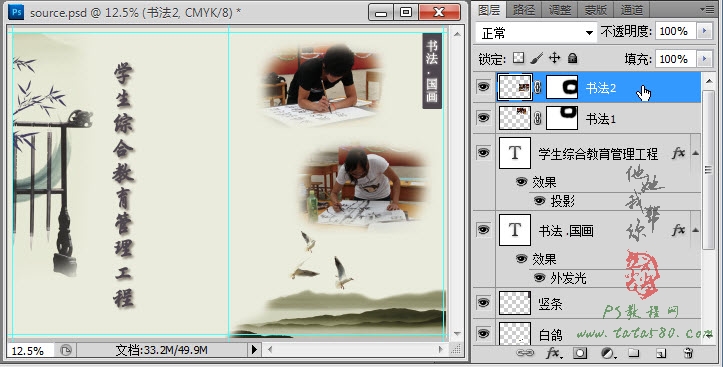Toggle visibility of 竖条 layer
The width and height of the screenshot is (723, 367).
[x=483, y=302]
